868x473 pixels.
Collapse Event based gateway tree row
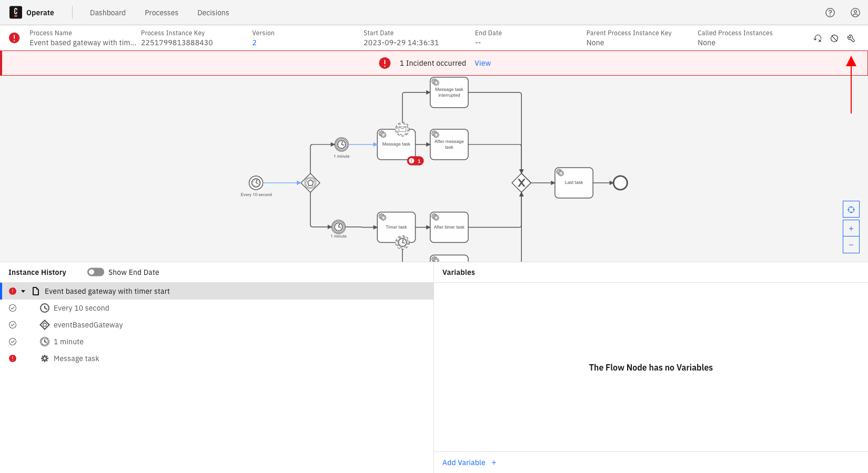[23, 291]
